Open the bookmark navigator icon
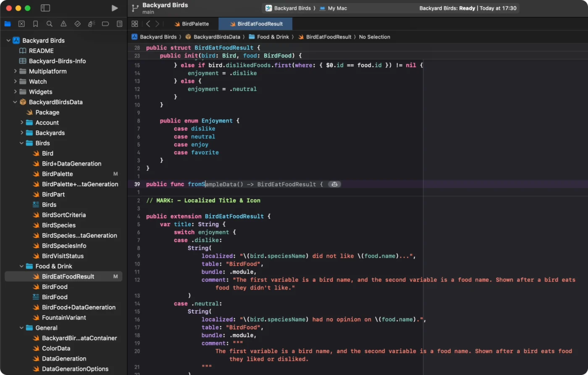The image size is (588, 375). coord(36,24)
